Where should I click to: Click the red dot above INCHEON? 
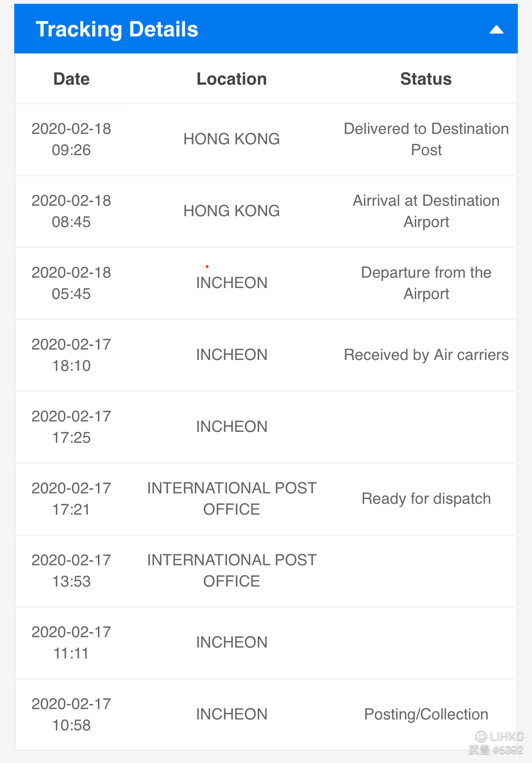pyautogui.click(x=207, y=267)
